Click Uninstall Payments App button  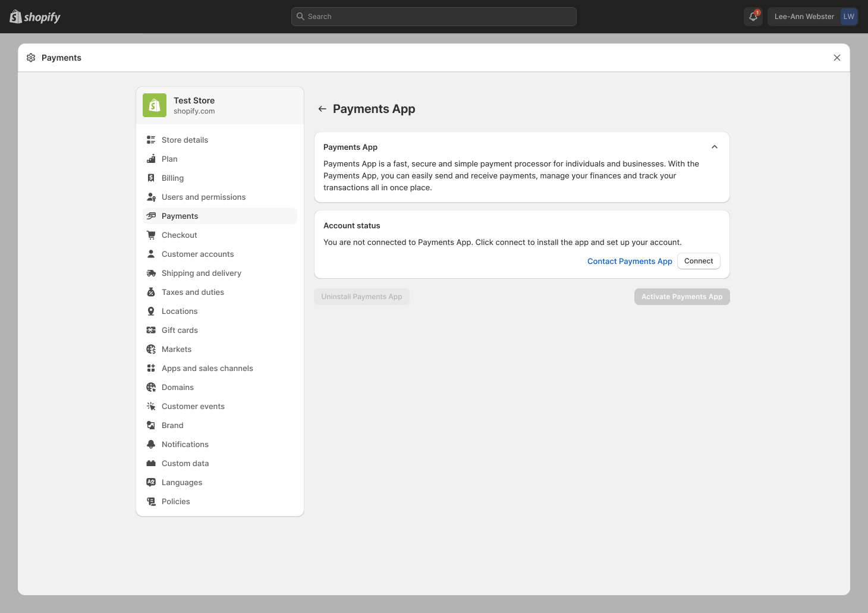[361, 297]
